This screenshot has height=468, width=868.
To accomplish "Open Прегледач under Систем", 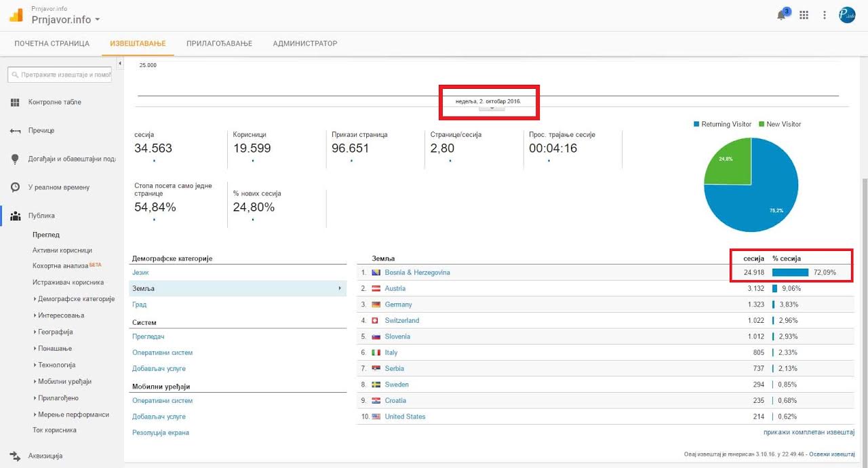I will 149,336.
